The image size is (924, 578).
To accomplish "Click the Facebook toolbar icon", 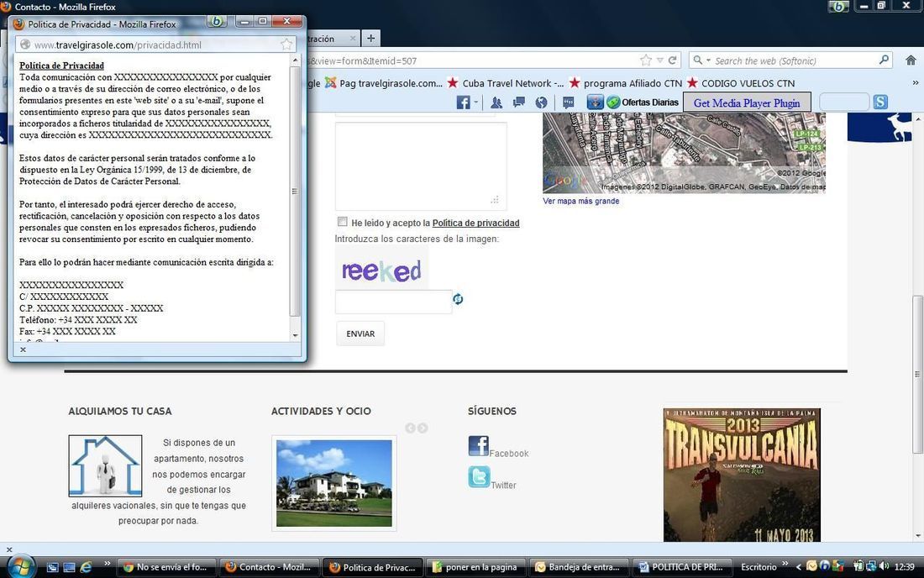I will pyautogui.click(x=463, y=102).
